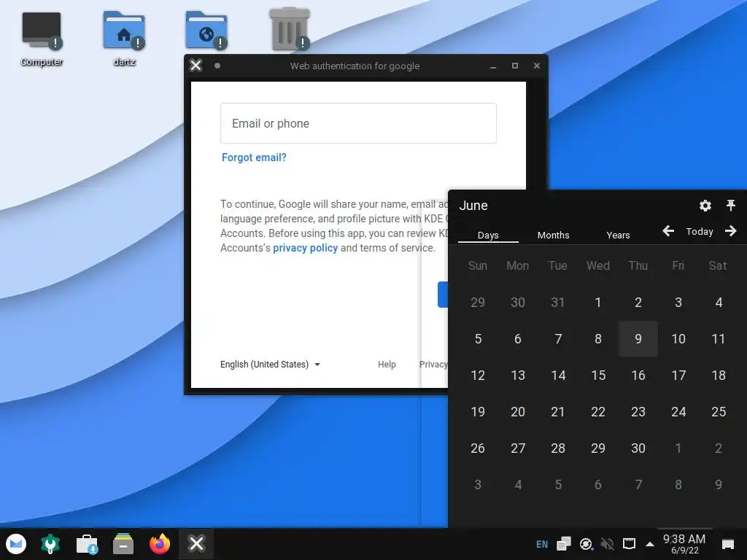Open the application launcher in taskbar
Screen dimensions: 747x560
coord(16,544)
